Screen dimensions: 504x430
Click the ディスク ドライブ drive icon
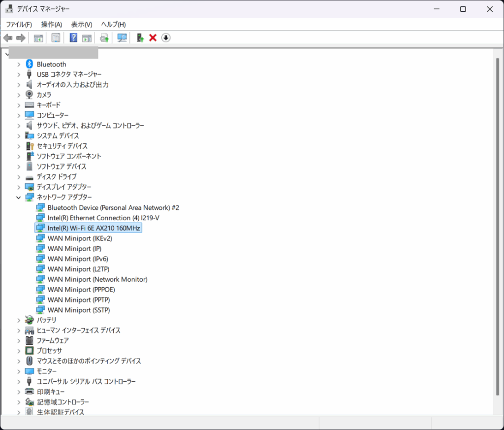pyautogui.click(x=29, y=177)
